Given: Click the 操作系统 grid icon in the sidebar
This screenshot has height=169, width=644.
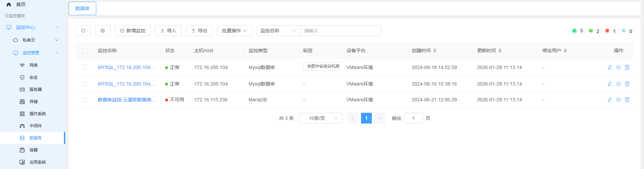Looking at the screenshot, I should click(x=22, y=114).
